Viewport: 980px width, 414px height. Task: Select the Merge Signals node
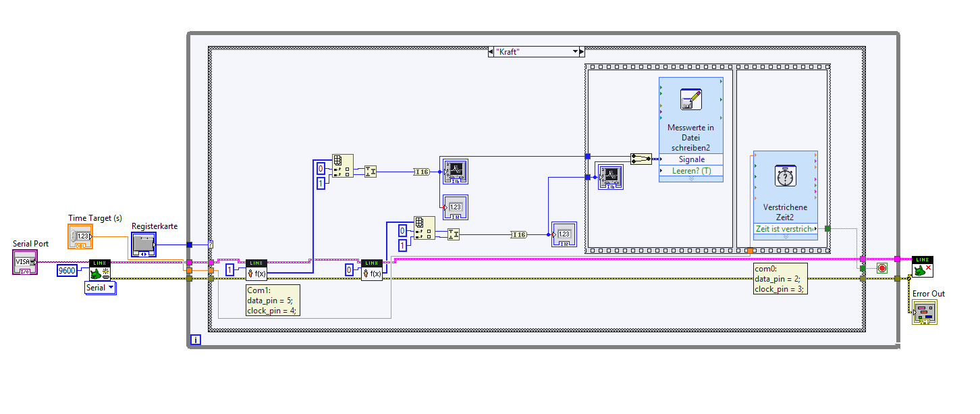point(641,159)
